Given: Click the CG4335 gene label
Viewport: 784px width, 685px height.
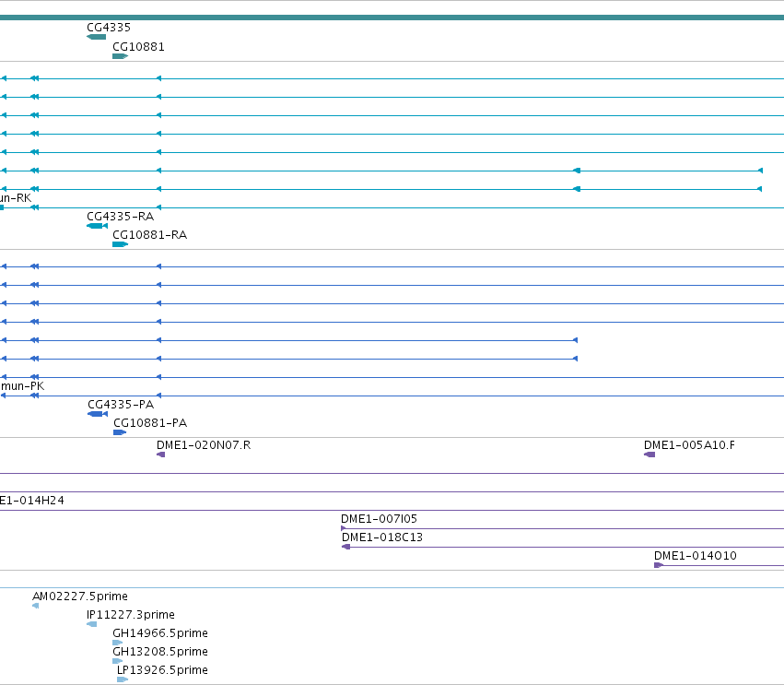Looking at the screenshot, I should point(109,27).
